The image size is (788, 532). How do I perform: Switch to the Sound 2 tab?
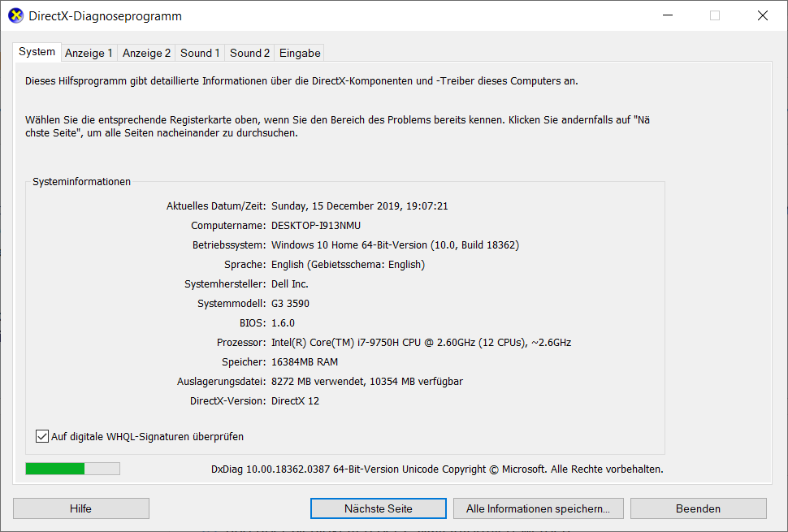pos(249,53)
